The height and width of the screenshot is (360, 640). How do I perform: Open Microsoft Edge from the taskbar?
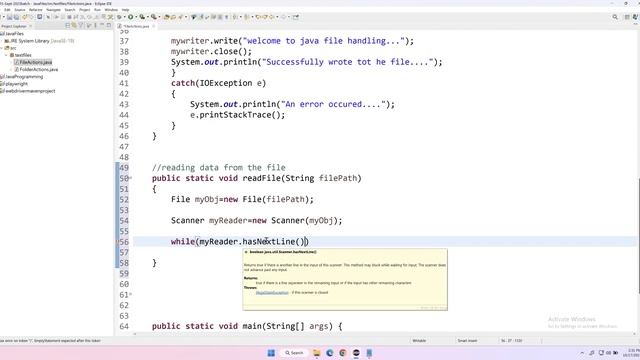point(330,353)
